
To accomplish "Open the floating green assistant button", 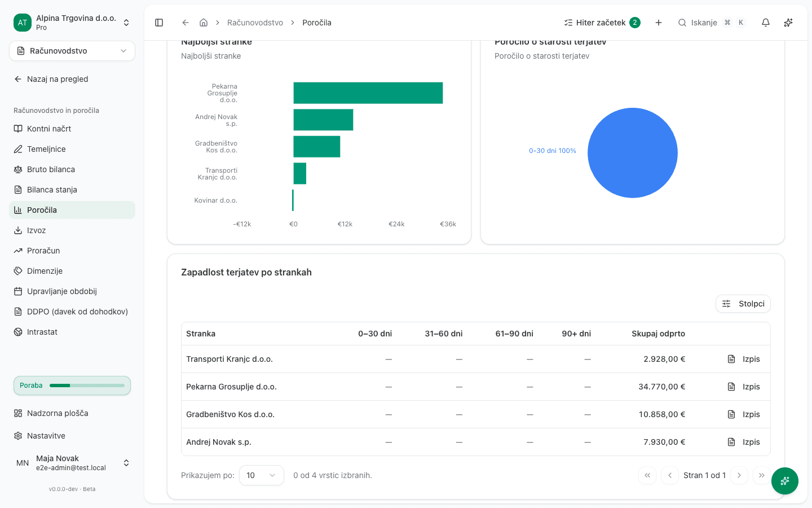I will click(785, 481).
